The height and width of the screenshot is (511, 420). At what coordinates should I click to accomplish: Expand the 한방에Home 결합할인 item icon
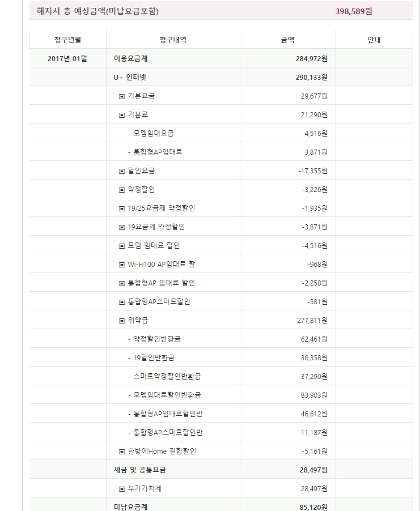(x=121, y=452)
